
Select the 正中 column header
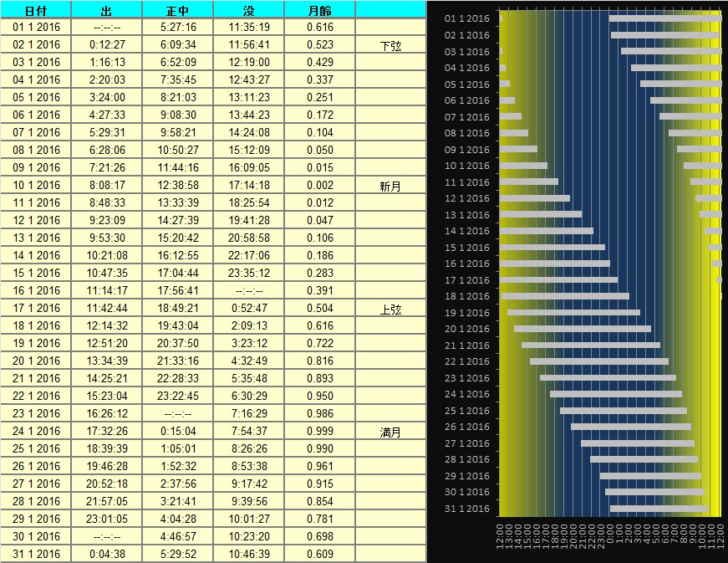177,10
